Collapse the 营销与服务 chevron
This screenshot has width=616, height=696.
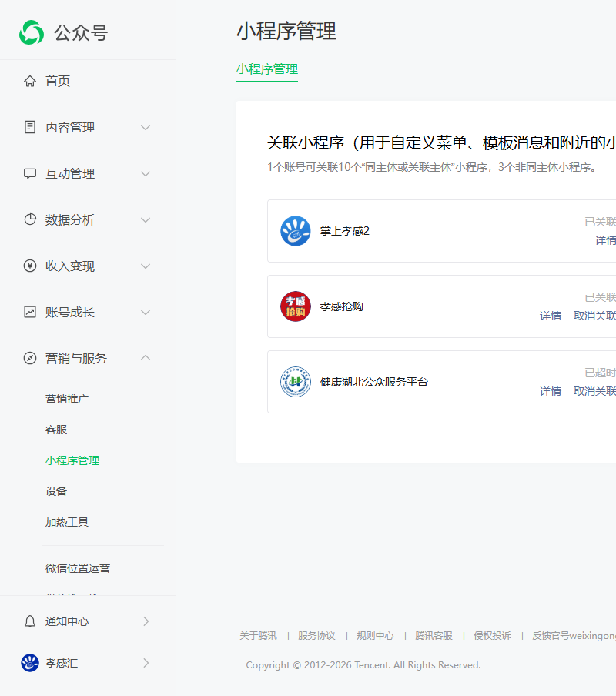(x=146, y=358)
